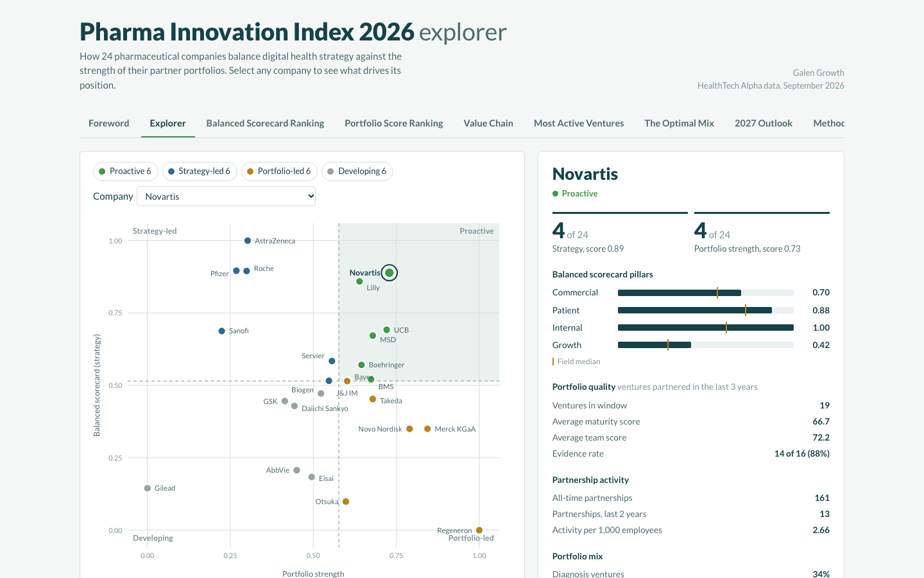Select the UCB data point
Image resolution: width=924 pixels, height=578 pixels.
(x=386, y=329)
